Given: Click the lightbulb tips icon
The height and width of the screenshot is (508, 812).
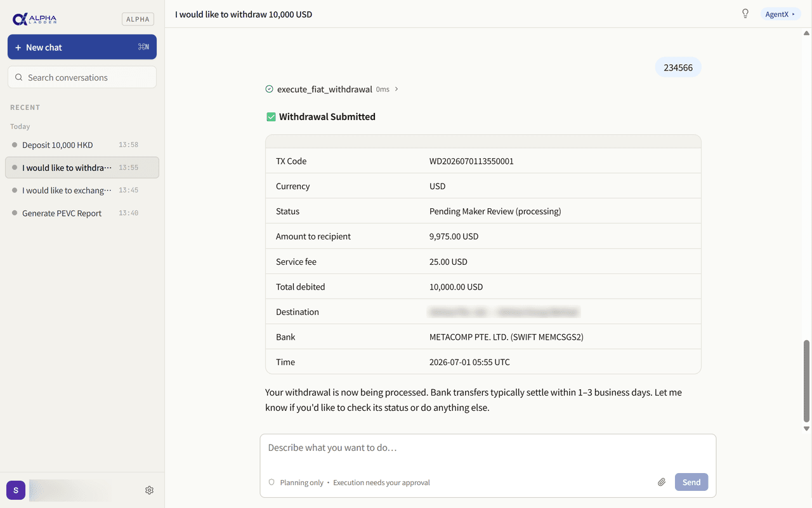Looking at the screenshot, I should (x=745, y=14).
